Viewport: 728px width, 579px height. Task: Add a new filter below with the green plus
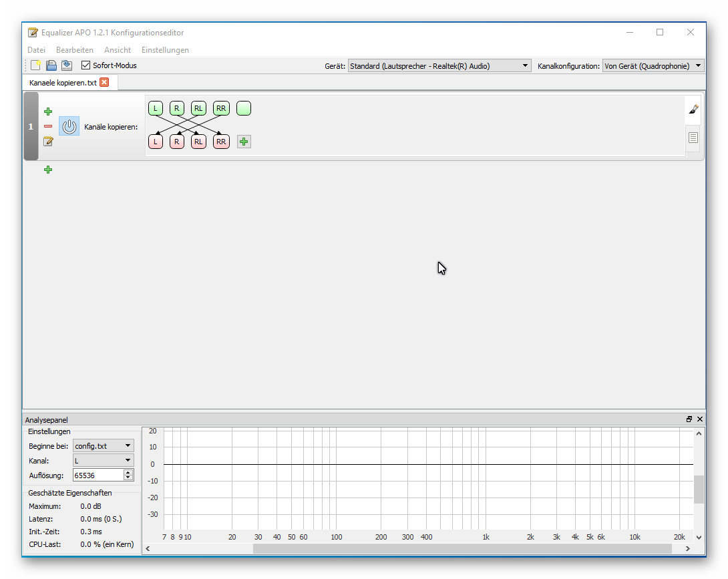coord(47,169)
